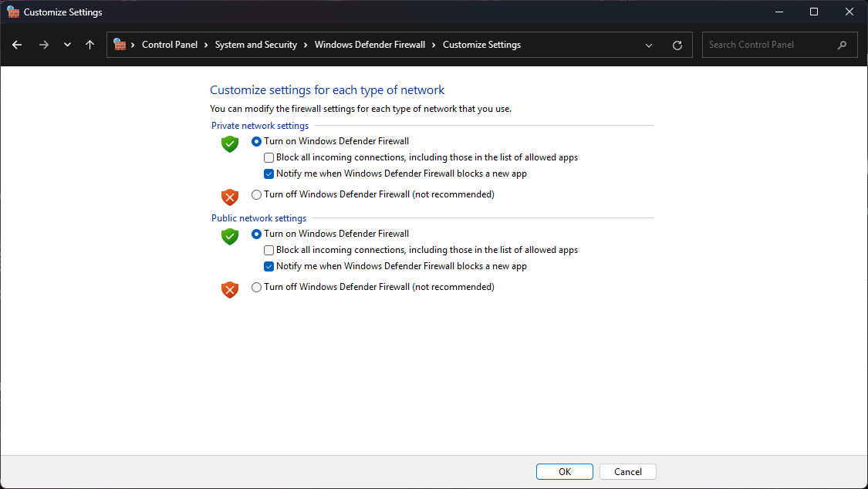
Task: Open the address bar history dropdown
Action: [649, 46]
